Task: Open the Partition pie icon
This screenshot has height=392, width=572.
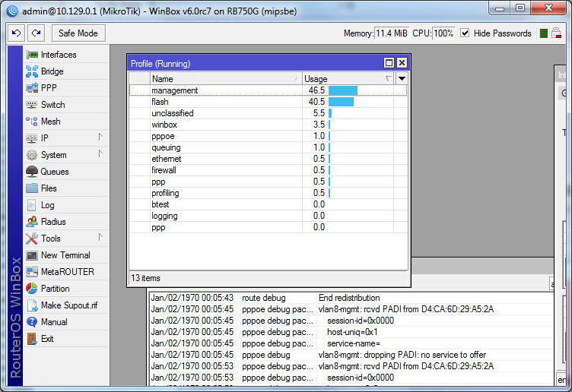Action: click(x=32, y=289)
